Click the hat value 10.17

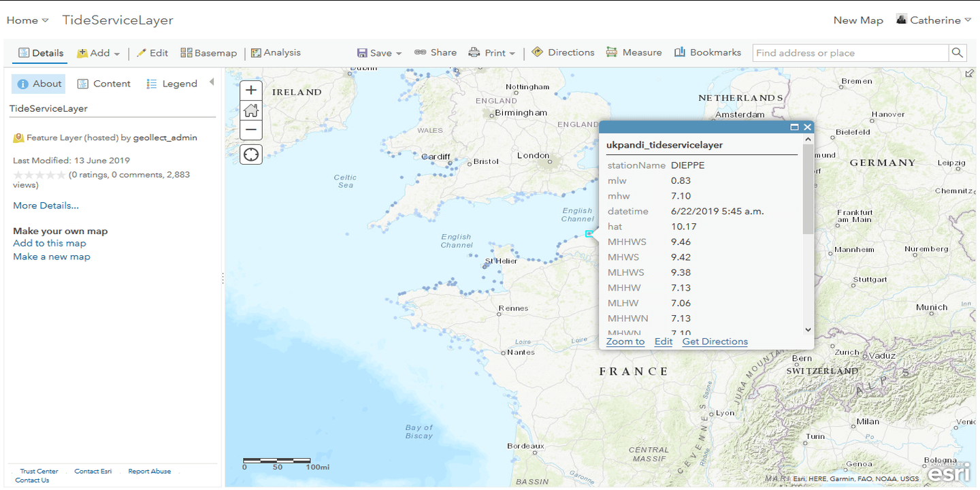point(684,227)
